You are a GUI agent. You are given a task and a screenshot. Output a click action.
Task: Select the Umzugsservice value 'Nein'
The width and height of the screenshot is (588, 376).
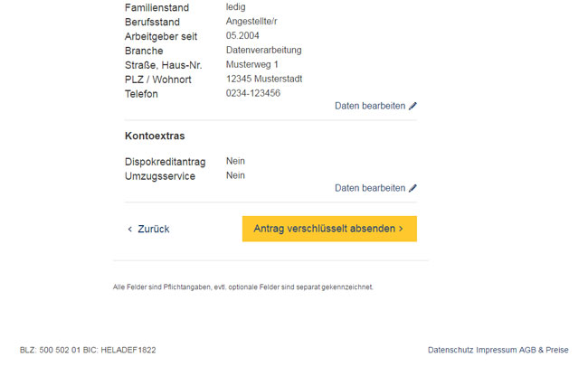coord(235,175)
